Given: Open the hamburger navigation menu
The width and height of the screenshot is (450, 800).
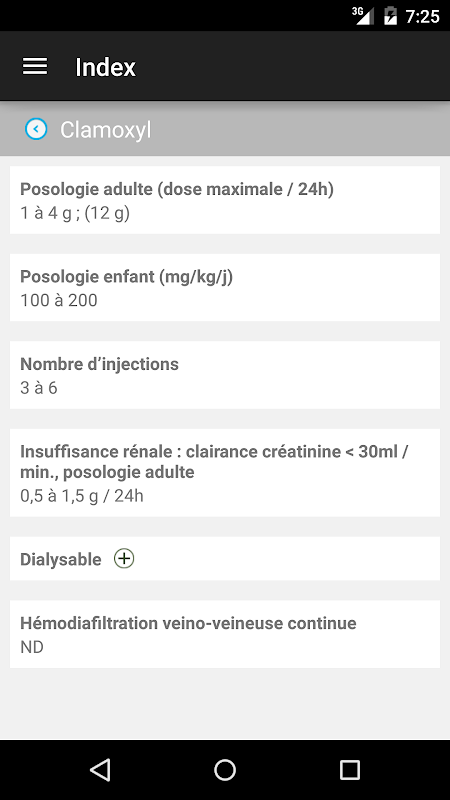Looking at the screenshot, I should click(x=35, y=66).
